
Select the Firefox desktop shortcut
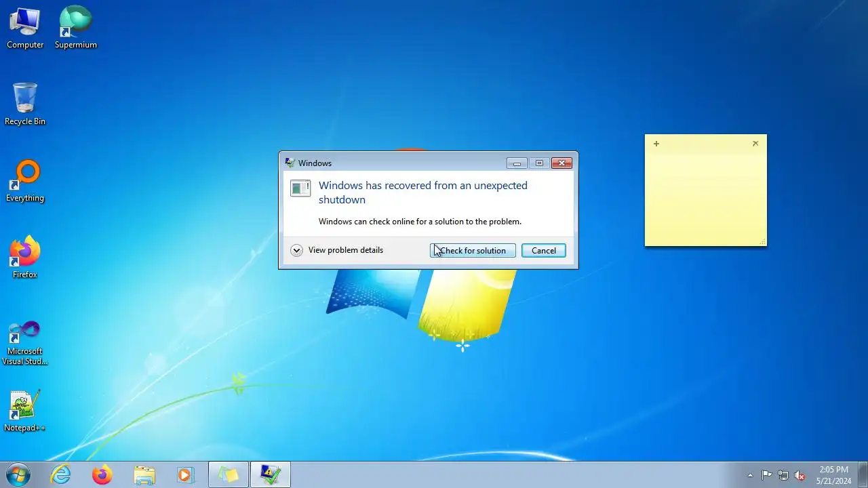point(25,258)
